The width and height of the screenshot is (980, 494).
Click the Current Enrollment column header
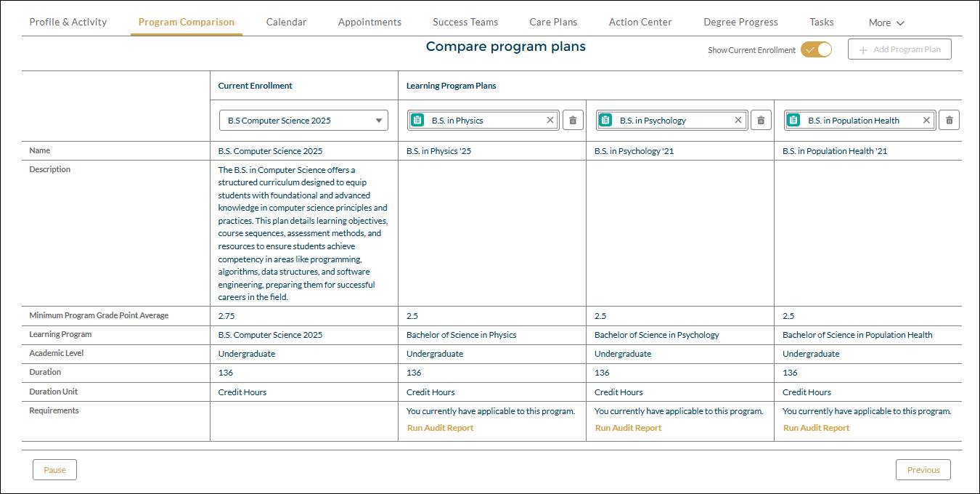[x=256, y=86]
